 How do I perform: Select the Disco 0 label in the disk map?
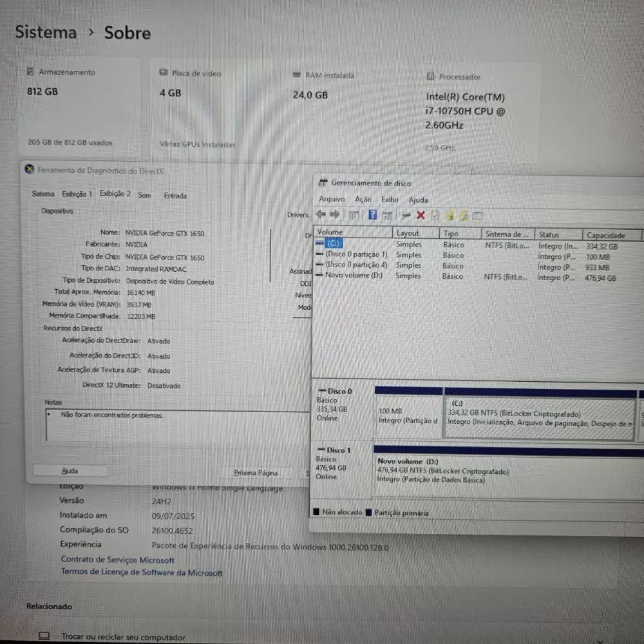click(x=339, y=391)
